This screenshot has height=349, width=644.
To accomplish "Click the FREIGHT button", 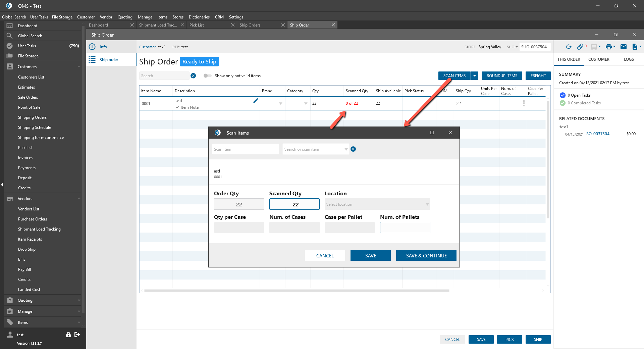I will tap(538, 76).
